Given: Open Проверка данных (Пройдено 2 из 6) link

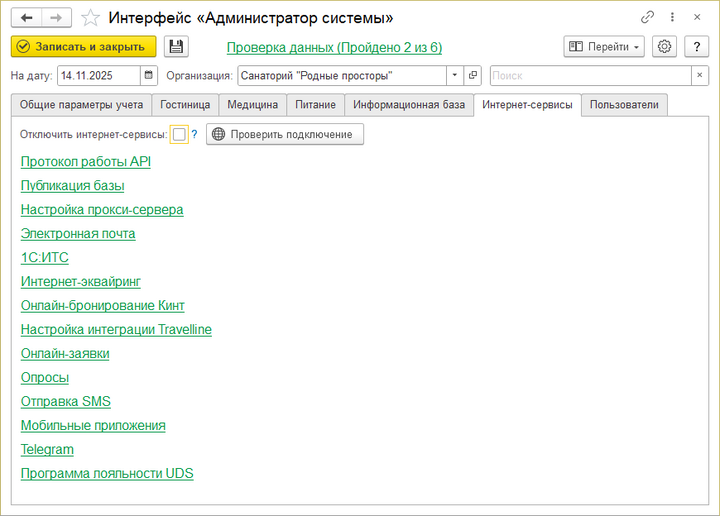Looking at the screenshot, I should (334, 48).
